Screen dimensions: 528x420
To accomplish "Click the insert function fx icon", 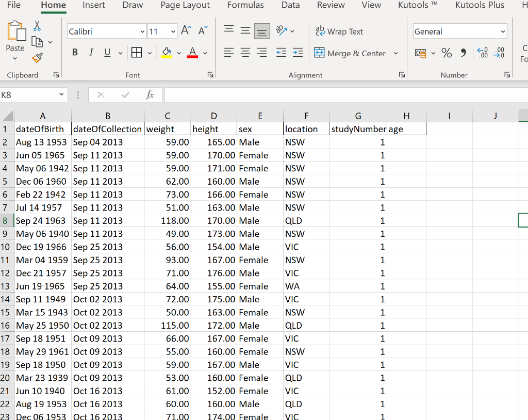I will point(150,95).
